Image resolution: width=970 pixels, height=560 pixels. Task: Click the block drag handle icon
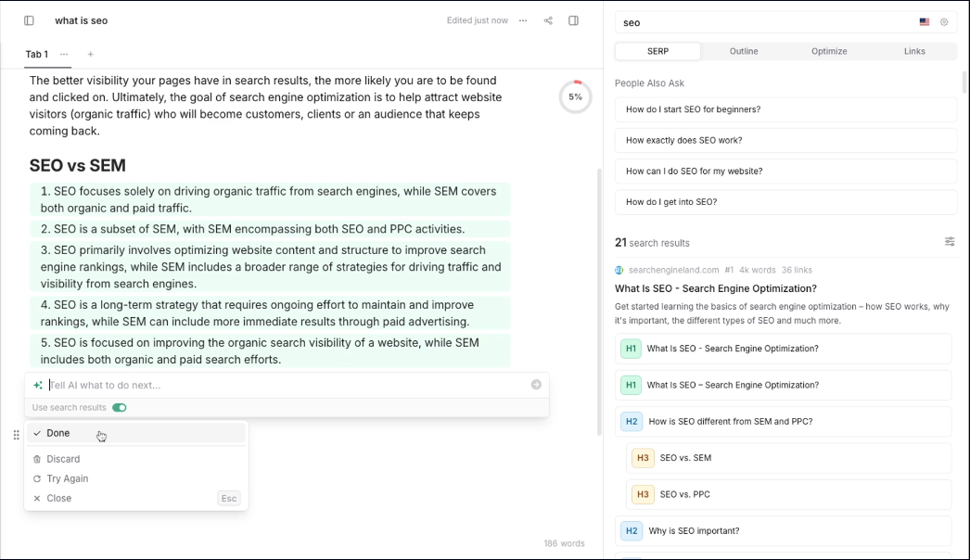point(16,435)
